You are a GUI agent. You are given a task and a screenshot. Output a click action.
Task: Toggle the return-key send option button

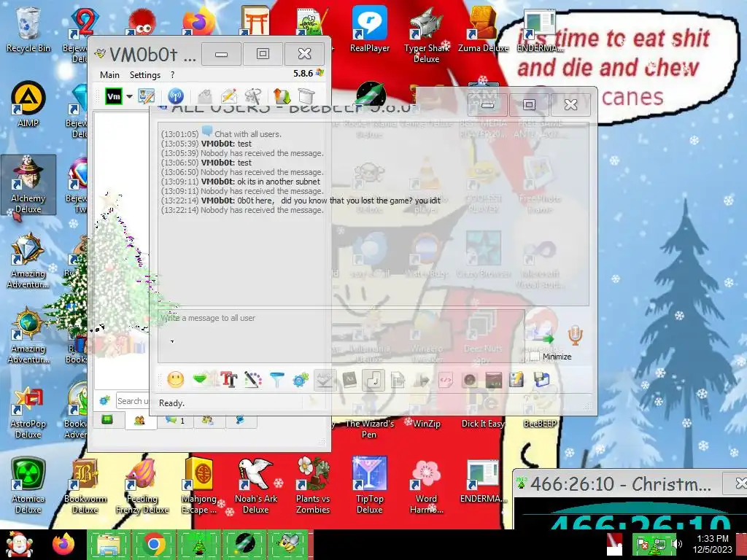373,379
